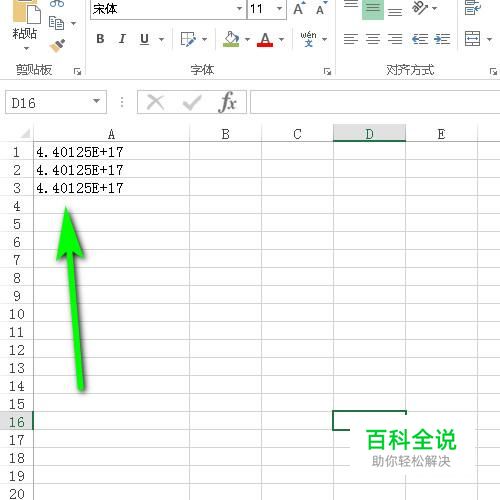Image resolution: width=500 pixels, height=500 pixels.
Task: Click the decrease indent icon
Action: pyautogui.click(x=420, y=39)
